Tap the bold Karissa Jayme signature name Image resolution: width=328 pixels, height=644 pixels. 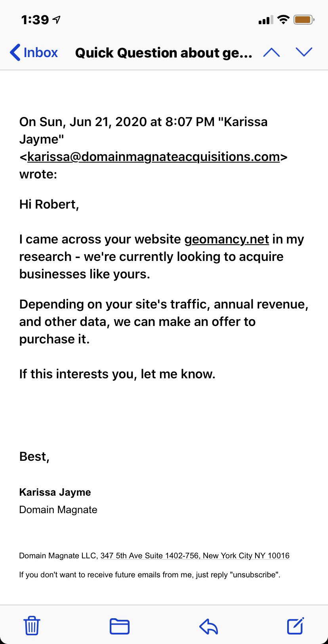click(x=55, y=492)
